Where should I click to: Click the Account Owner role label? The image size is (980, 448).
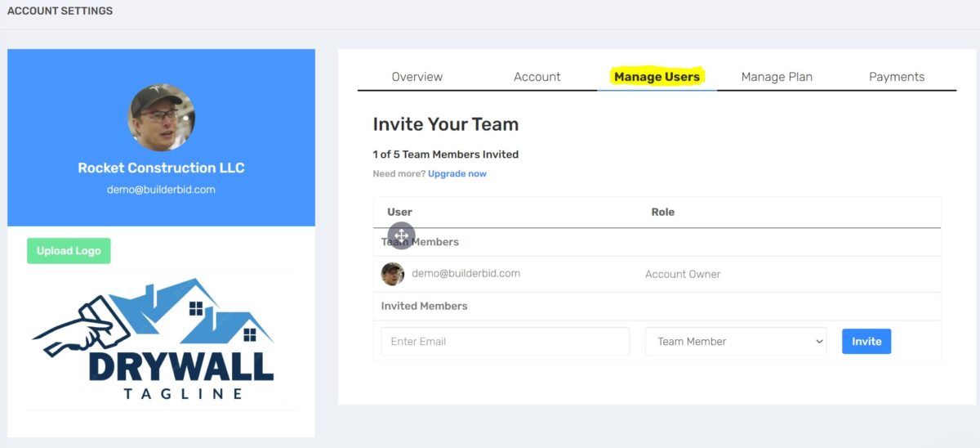coord(683,275)
